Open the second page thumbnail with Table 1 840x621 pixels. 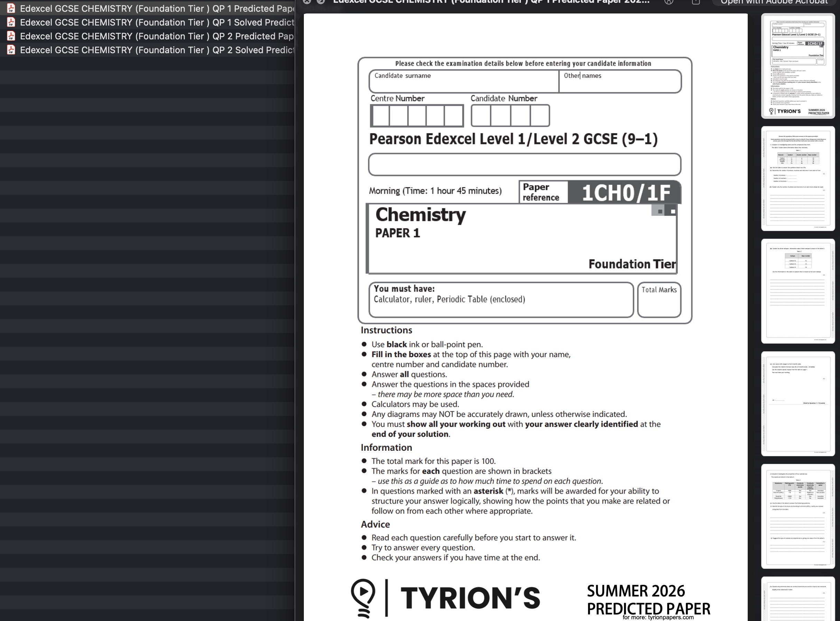click(797, 179)
